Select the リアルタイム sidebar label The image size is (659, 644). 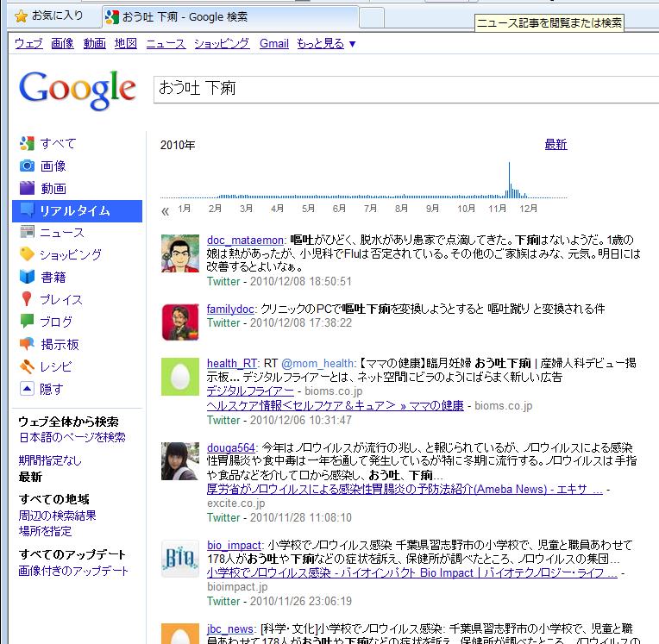[x=75, y=210]
